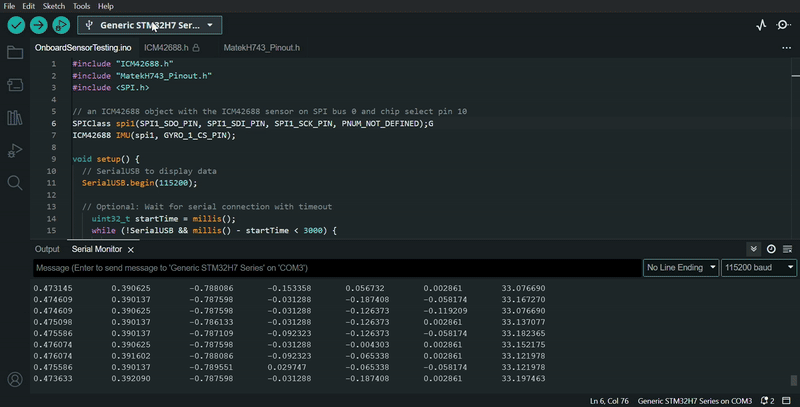The width and height of the screenshot is (800, 407).
Task: Click serial value 33.197463
Action: (523, 378)
